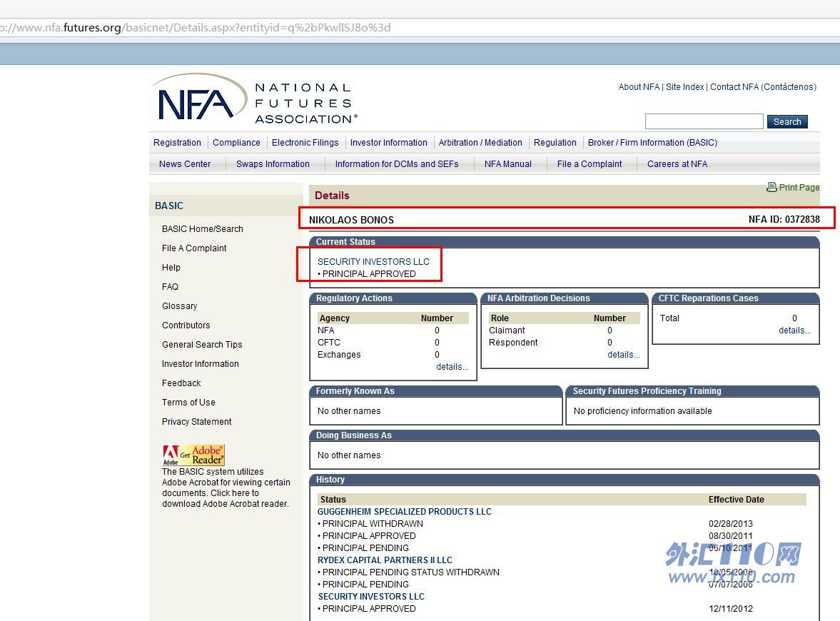This screenshot has width=840, height=621.
Task: Open the NFA Manual menu item
Action: point(508,164)
